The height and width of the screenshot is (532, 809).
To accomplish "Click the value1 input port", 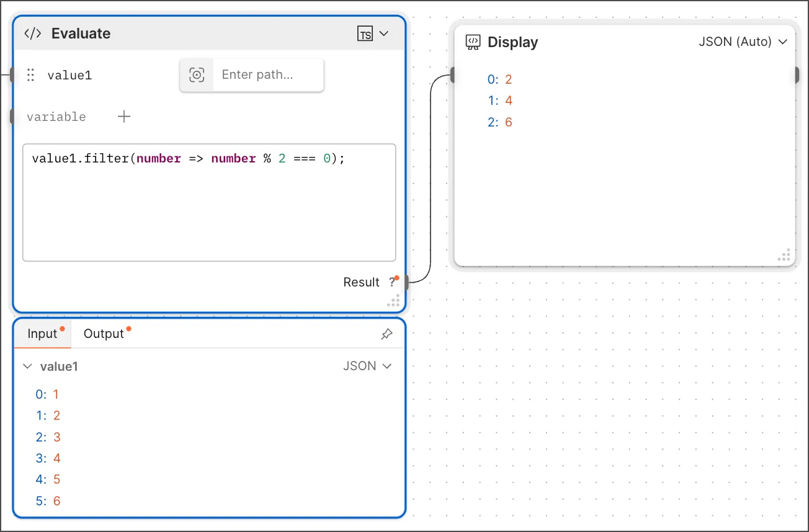I will coord(12,76).
